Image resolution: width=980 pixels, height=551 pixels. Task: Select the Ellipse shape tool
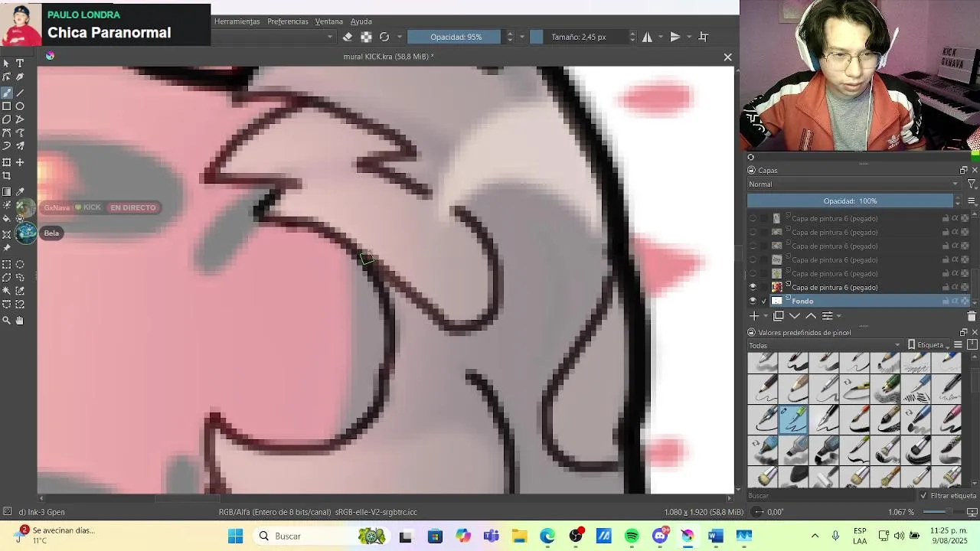pyautogui.click(x=20, y=106)
